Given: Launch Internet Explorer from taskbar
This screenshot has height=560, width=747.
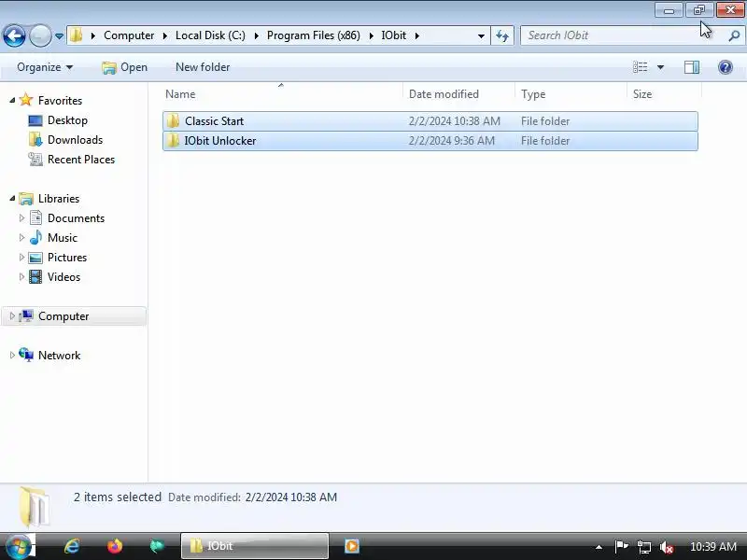Looking at the screenshot, I should point(72,546).
